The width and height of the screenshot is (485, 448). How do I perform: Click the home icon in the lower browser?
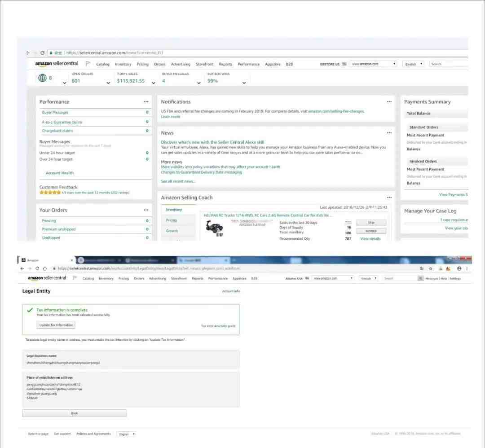(45, 268)
